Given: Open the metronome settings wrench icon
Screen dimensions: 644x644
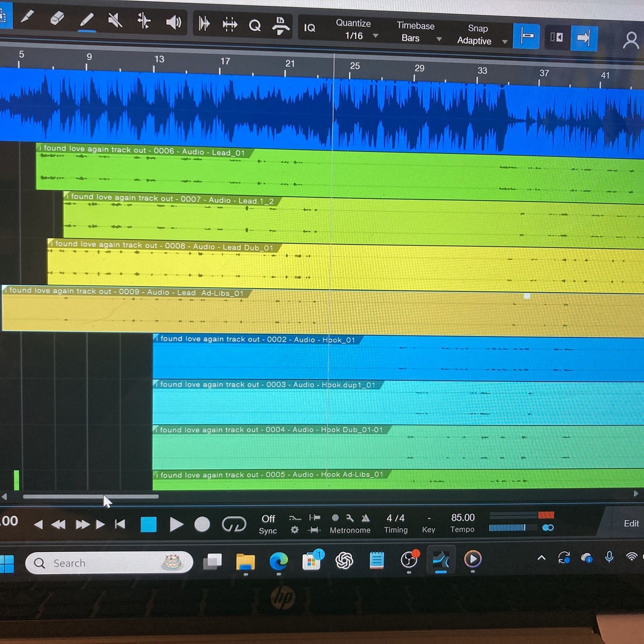Looking at the screenshot, I should point(350,518).
